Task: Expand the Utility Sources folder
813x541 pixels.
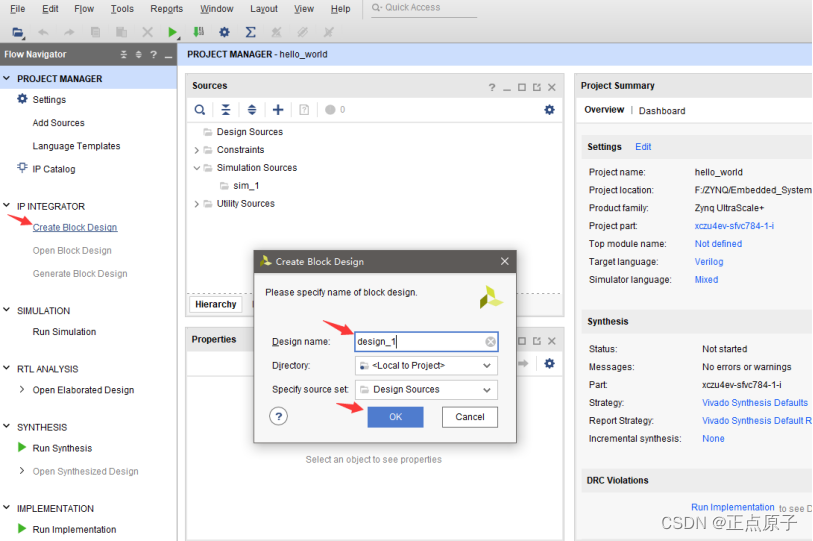Action: click(x=197, y=204)
